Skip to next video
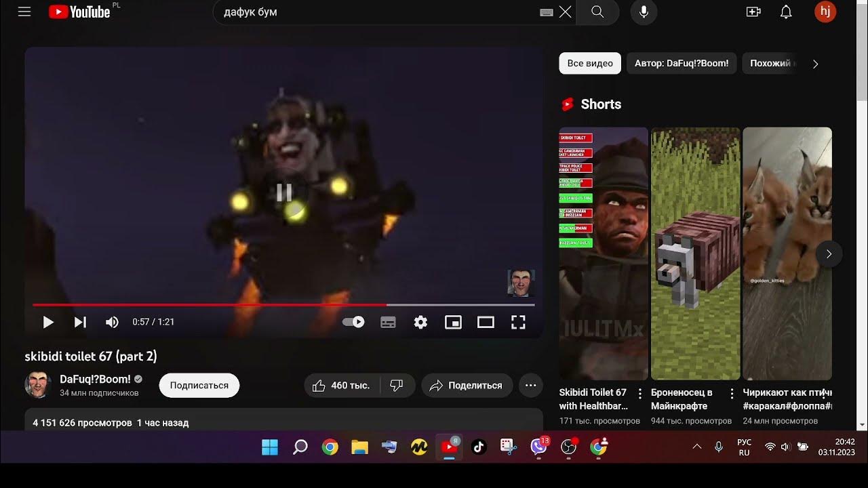Screen dimensions: 868x488 pos(80,322)
